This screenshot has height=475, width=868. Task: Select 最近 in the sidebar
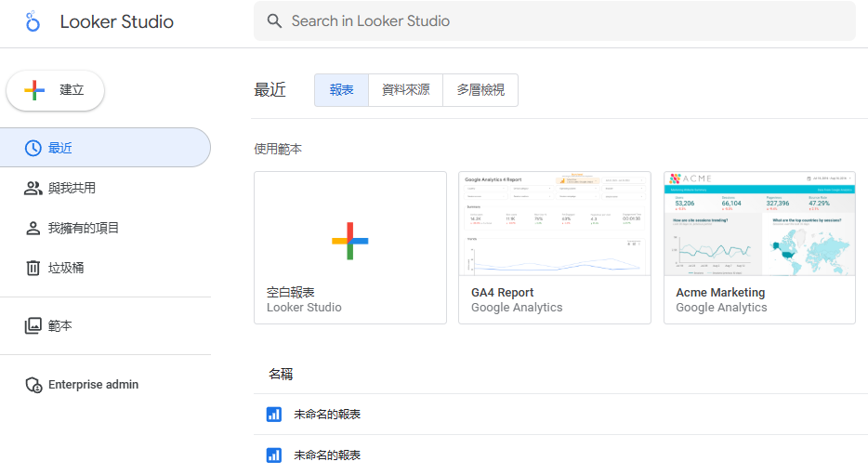(x=105, y=148)
